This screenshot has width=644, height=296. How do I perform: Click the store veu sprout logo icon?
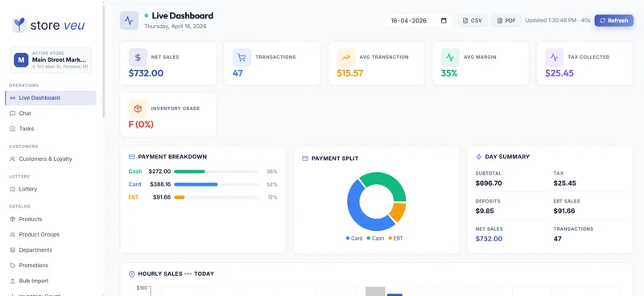[19, 25]
